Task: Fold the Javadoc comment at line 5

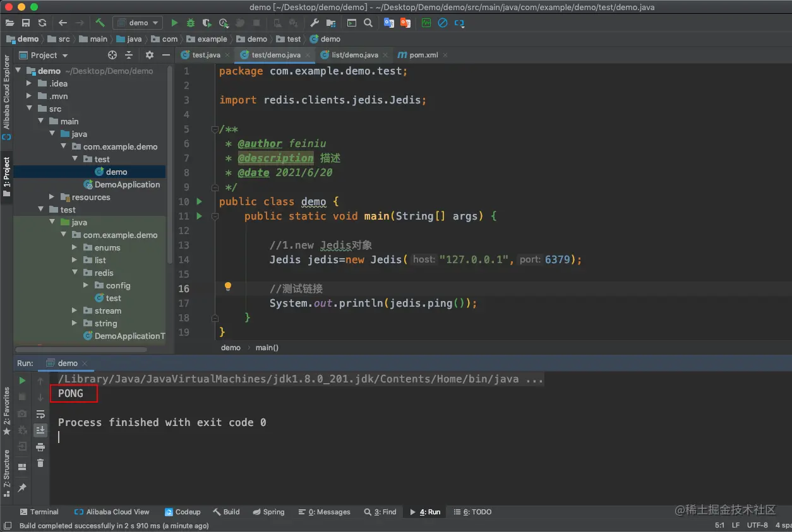Action: [x=215, y=129]
